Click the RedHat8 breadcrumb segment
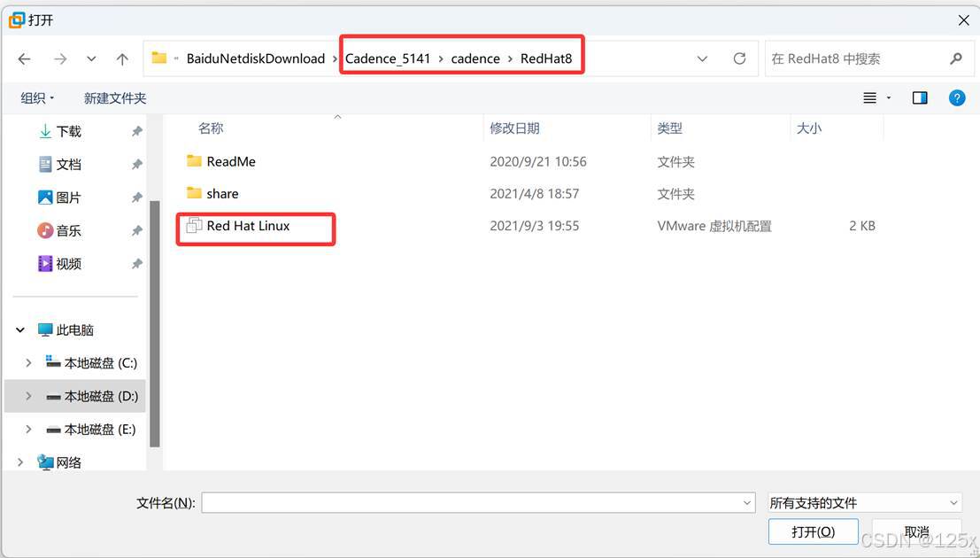Image resolution: width=980 pixels, height=558 pixels. point(545,58)
